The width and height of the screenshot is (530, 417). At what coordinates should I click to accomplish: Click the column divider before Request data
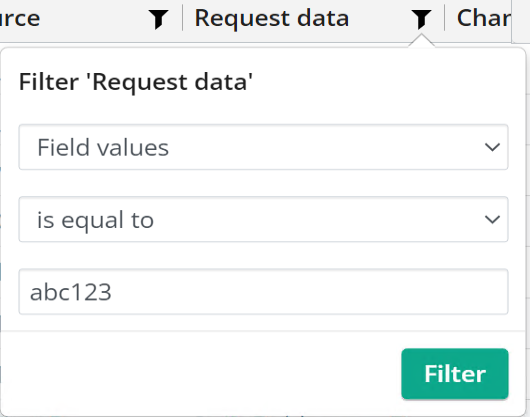tap(183, 18)
